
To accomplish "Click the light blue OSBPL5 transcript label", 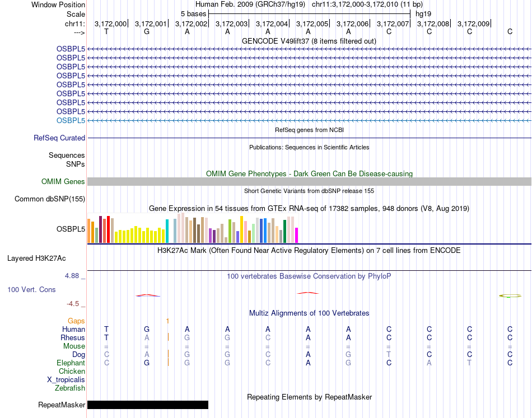I will point(71,121).
